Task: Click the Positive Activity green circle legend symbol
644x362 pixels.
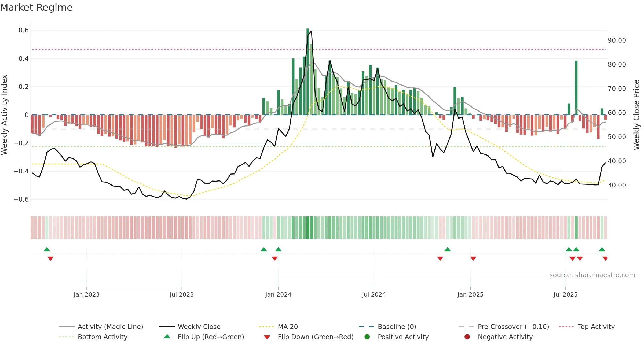Action: pos(367,337)
